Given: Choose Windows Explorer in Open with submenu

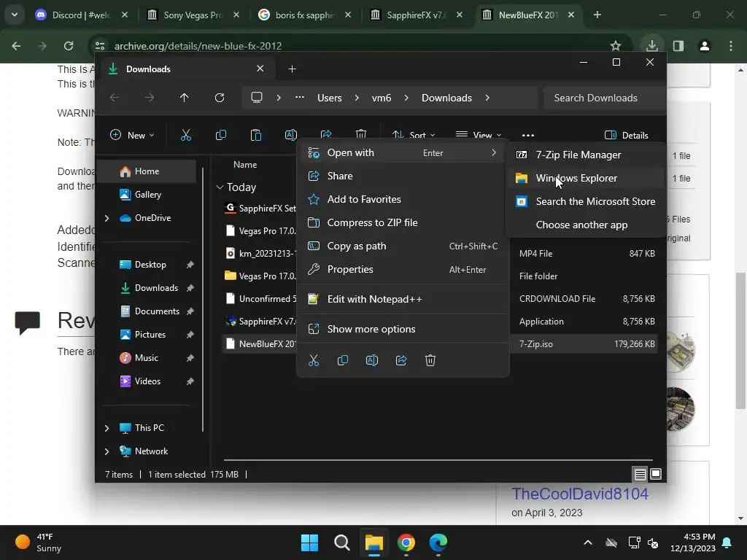Looking at the screenshot, I should click(586, 178).
